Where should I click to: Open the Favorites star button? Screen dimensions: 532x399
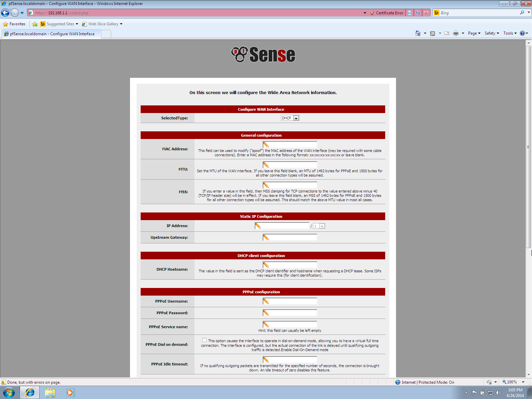pos(14,24)
